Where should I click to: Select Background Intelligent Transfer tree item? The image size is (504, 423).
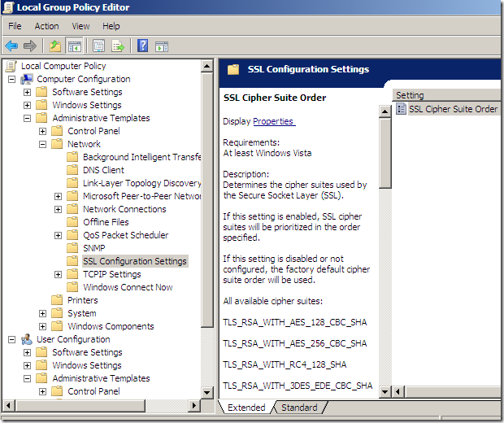141,157
